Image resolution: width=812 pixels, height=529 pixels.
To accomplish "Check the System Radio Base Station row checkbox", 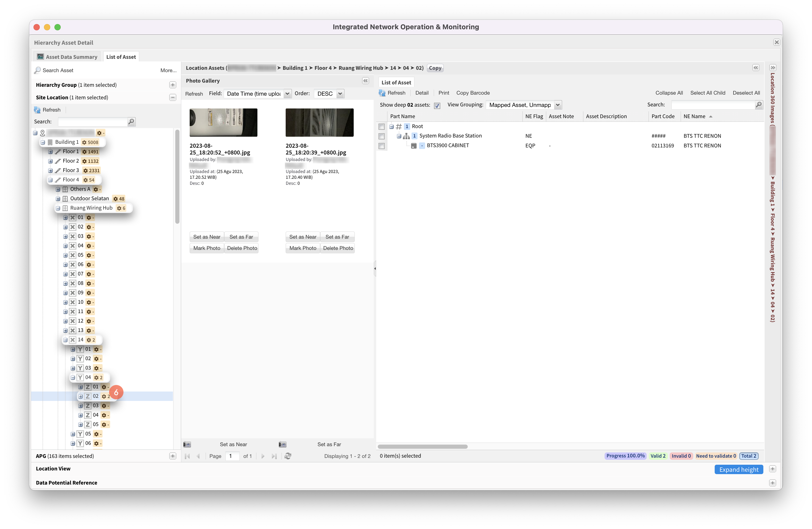I will click(x=382, y=136).
